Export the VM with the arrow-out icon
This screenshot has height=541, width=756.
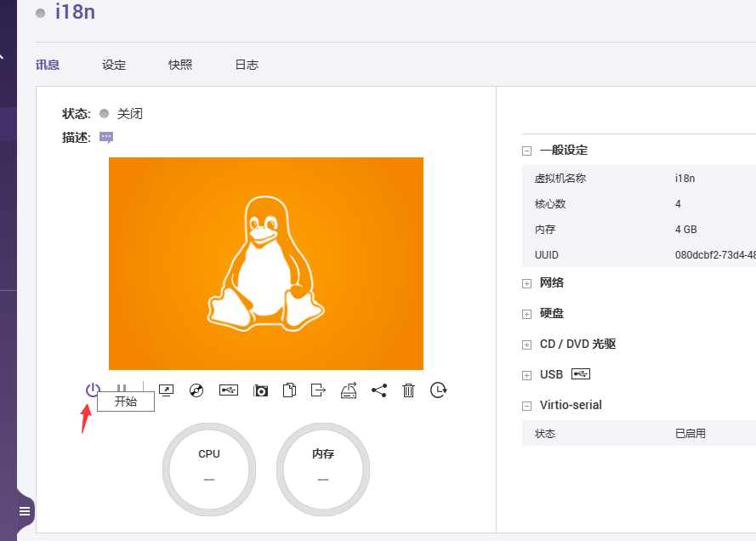pyautogui.click(x=318, y=390)
